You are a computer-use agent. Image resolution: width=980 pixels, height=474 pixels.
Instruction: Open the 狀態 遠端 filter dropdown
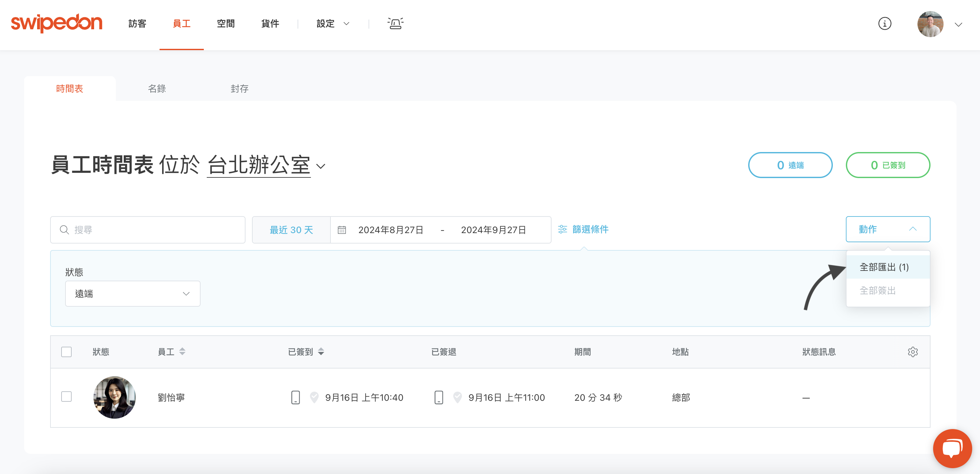[133, 294]
